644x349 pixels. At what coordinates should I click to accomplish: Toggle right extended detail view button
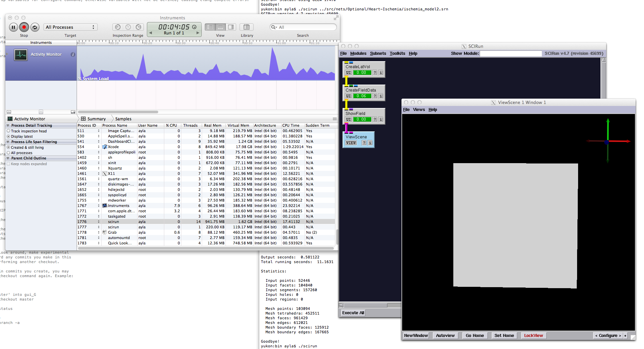click(x=231, y=27)
